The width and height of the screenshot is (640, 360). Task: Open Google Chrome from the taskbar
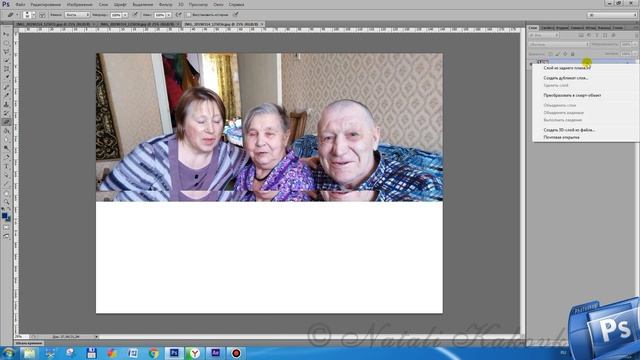click(153, 353)
